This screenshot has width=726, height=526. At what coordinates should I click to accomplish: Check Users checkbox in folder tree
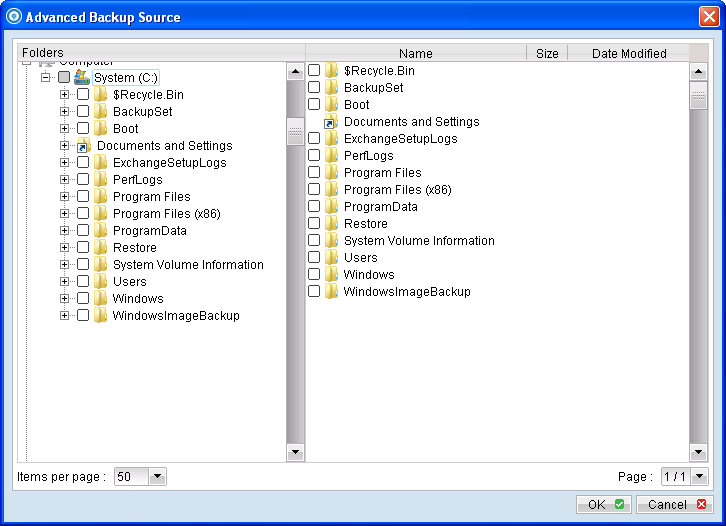coord(83,281)
